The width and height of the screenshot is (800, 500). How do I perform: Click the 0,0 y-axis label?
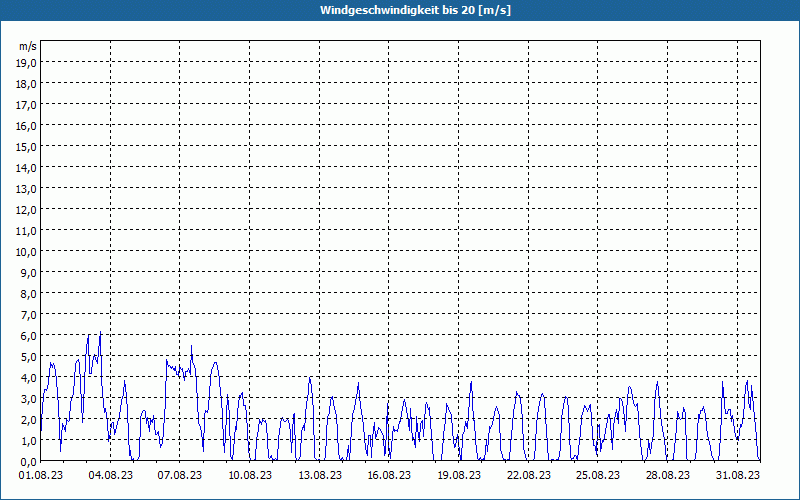(30, 462)
